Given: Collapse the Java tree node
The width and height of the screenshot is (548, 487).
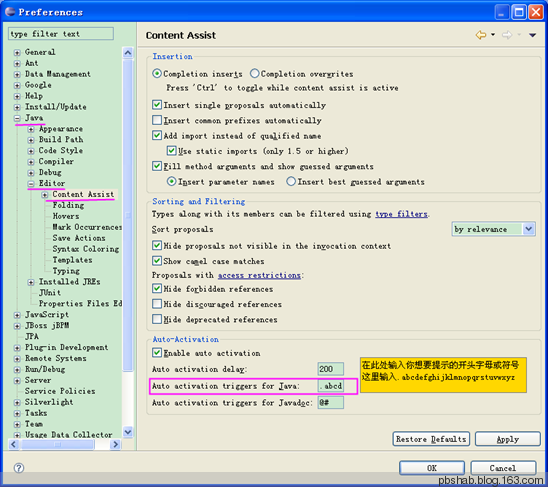Looking at the screenshot, I should pyautogui.click(x=17, y=118).
